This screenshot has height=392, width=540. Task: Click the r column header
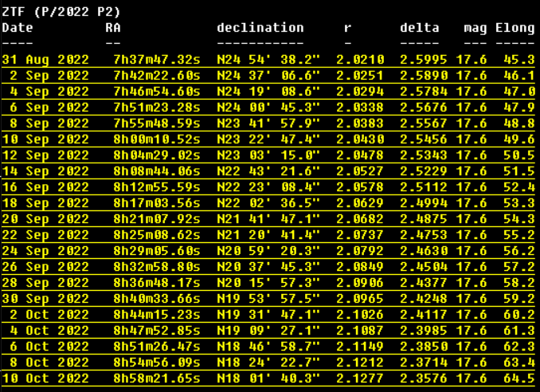pyautogui.click(x=347, y=28)
